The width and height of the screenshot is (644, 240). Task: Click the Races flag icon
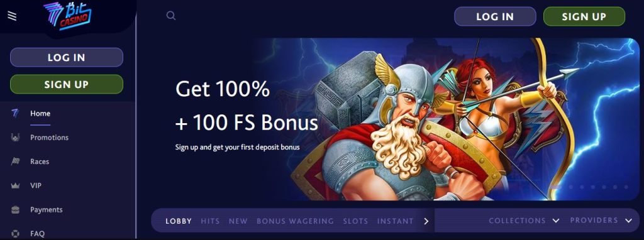click(x=15, y=161)
